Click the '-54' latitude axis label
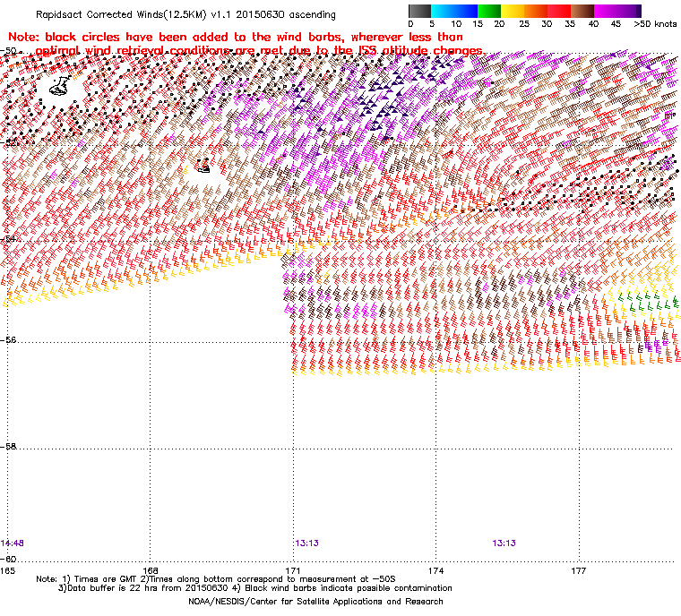Screen dimensions: 681x616 click(x=9, y=239)
